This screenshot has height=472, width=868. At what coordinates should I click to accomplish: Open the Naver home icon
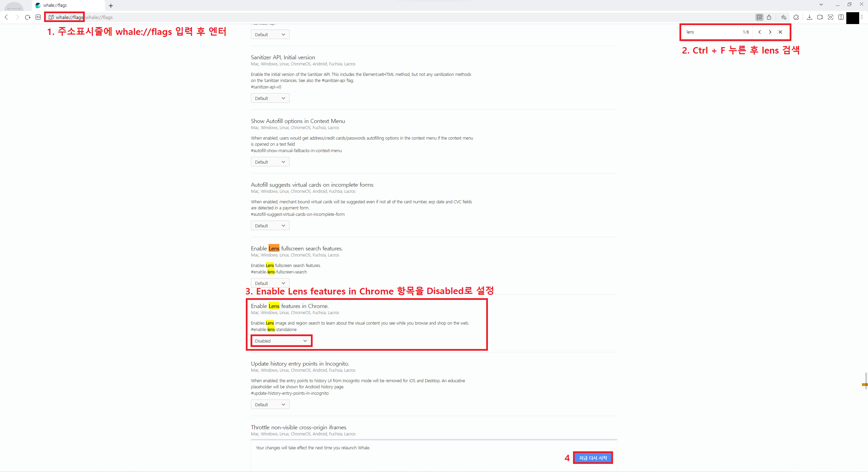[38, 17]
